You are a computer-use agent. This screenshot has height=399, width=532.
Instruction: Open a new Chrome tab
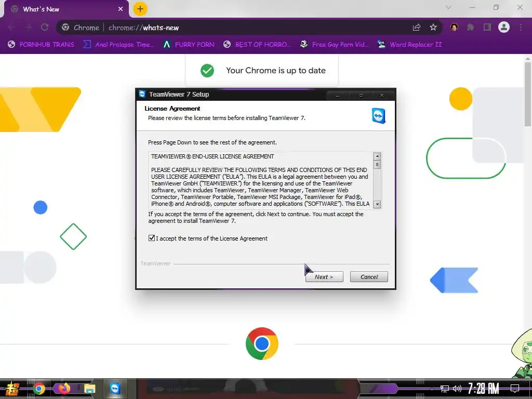pyautogui.click(x=140, y=9)
